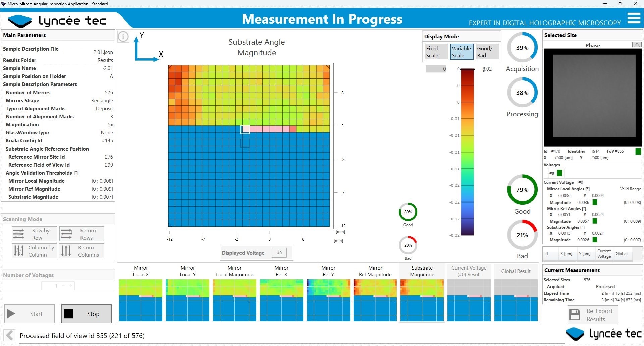This screenshot has height=346, width=644.
Task: Select Row by Row scanning mode
Action: tap(34, 234)
